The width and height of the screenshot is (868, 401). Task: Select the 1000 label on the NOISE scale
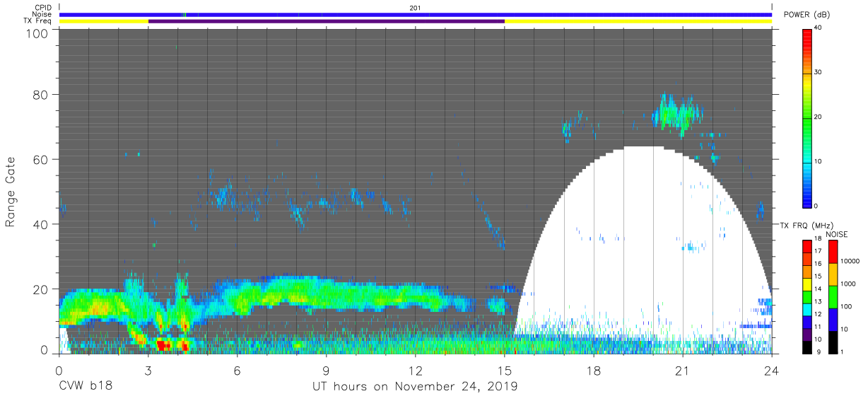[848, 284]
